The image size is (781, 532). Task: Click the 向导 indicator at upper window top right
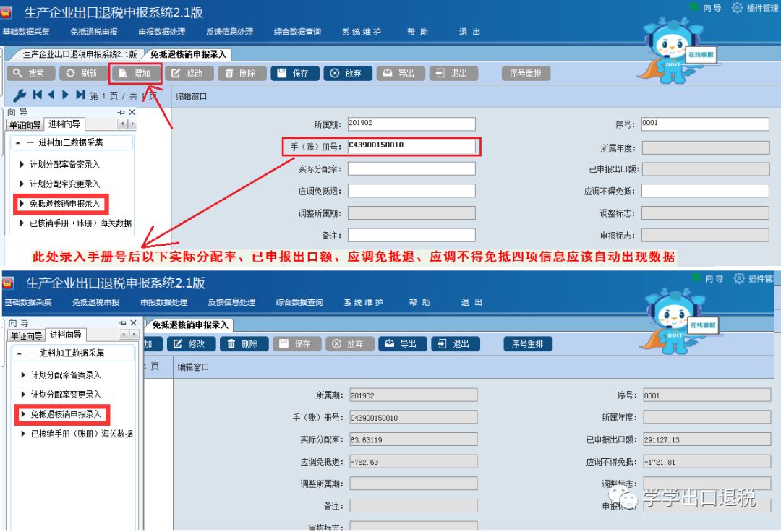(706, 8)
